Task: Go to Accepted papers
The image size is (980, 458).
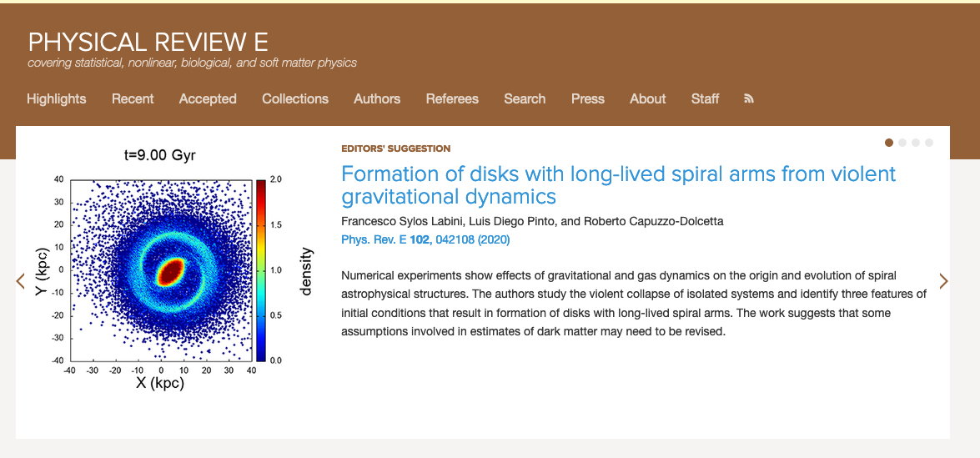Action: (208, 98)
